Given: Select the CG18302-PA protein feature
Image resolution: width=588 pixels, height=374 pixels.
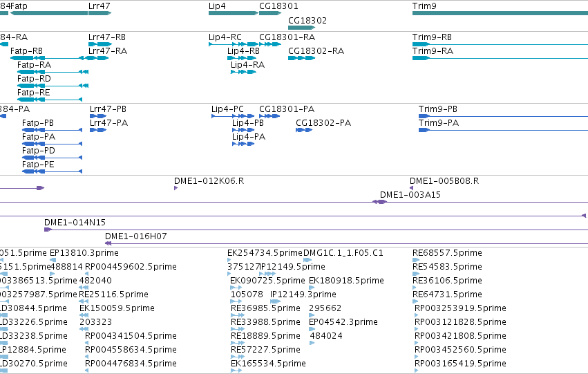Looking at the screenshot, I should [304, 130].
